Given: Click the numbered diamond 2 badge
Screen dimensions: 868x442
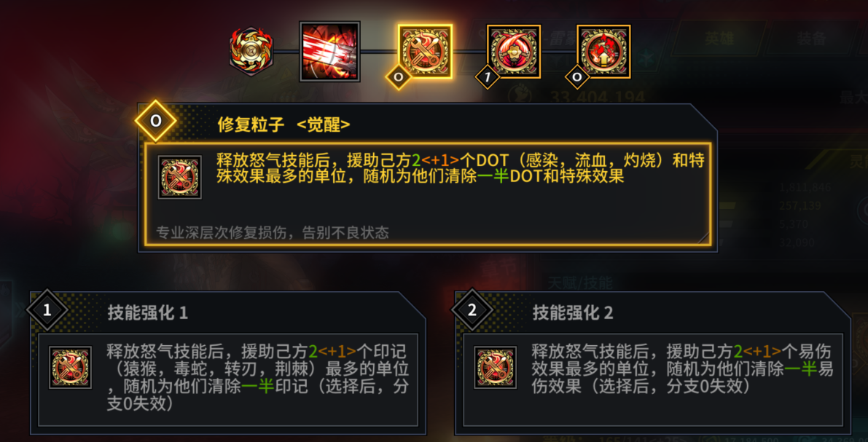Looking at the screenshot, I should [472, 310].
